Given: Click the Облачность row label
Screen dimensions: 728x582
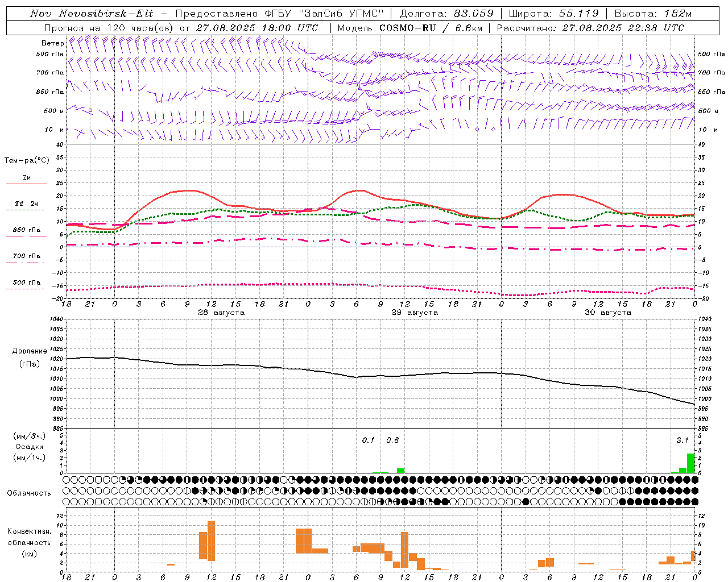Looking at the screenshot, I should click(29, 493).
